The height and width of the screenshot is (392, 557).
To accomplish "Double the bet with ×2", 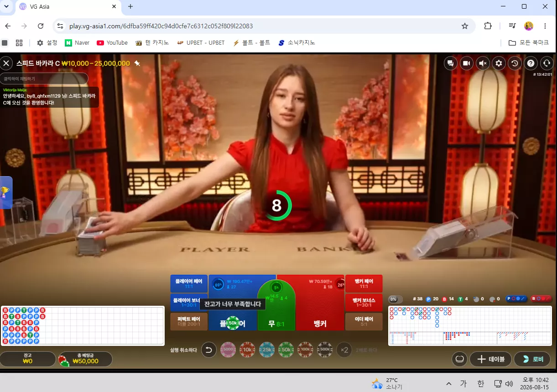I will click(345, 350).
